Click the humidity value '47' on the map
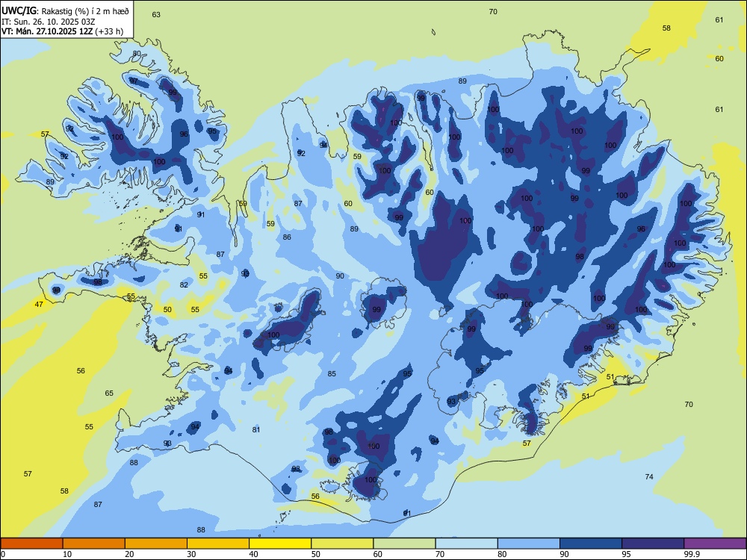The height and width of the screenshot is (560, 747). pos(39,304)
